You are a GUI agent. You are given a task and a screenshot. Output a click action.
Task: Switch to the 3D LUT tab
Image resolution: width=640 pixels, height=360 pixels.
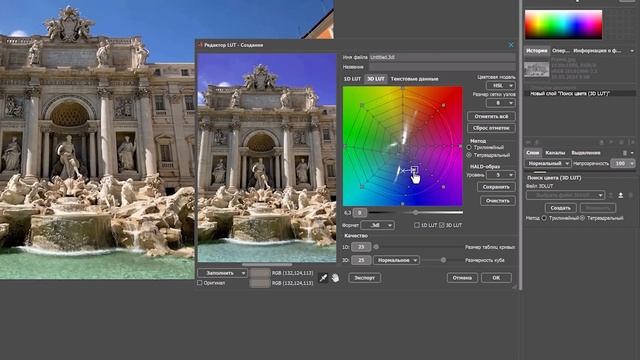[x=376, y=79]
